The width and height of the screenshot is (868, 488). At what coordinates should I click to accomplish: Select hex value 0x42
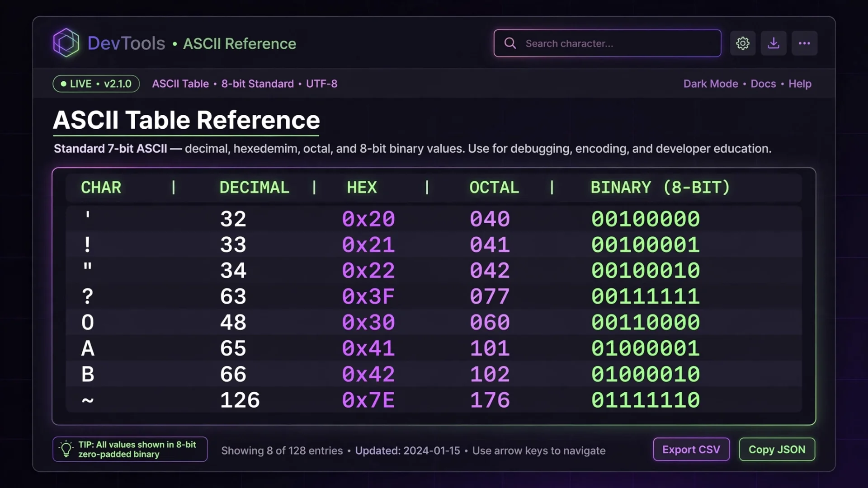coord(368,374)
